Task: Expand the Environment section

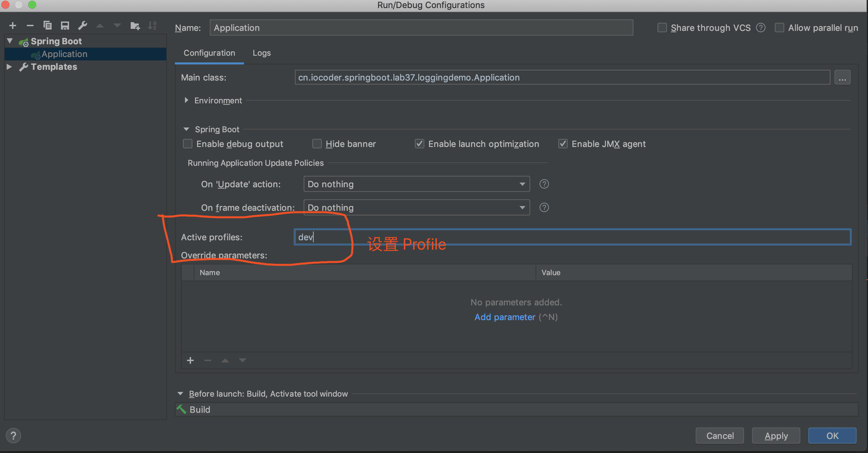Action: 186,101
